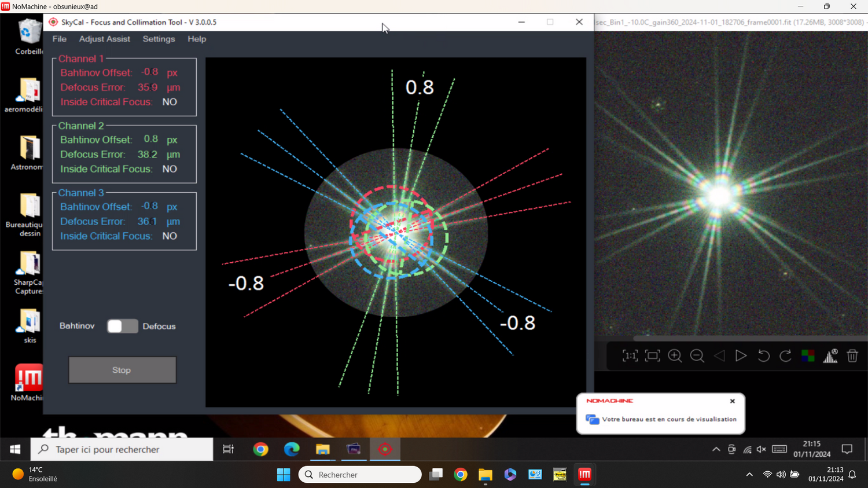Screen dimensions: 868x488
Task: Delete the image with trash icon
Action: click(x=852, y=356)
